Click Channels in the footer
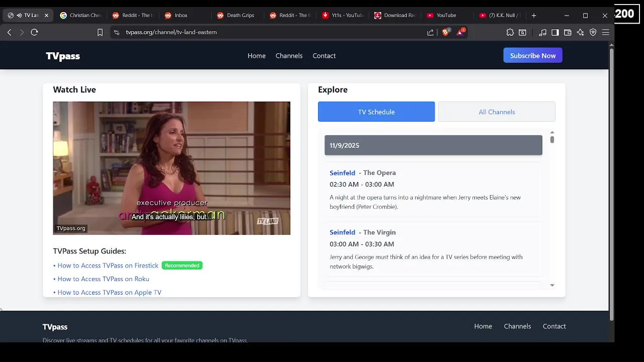644x362 pixels. 517,326
